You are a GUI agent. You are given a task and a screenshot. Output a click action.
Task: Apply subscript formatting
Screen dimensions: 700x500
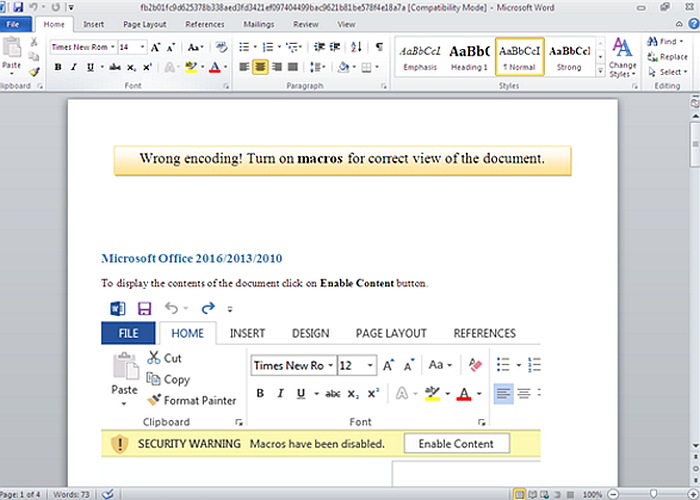click(131, 67)
